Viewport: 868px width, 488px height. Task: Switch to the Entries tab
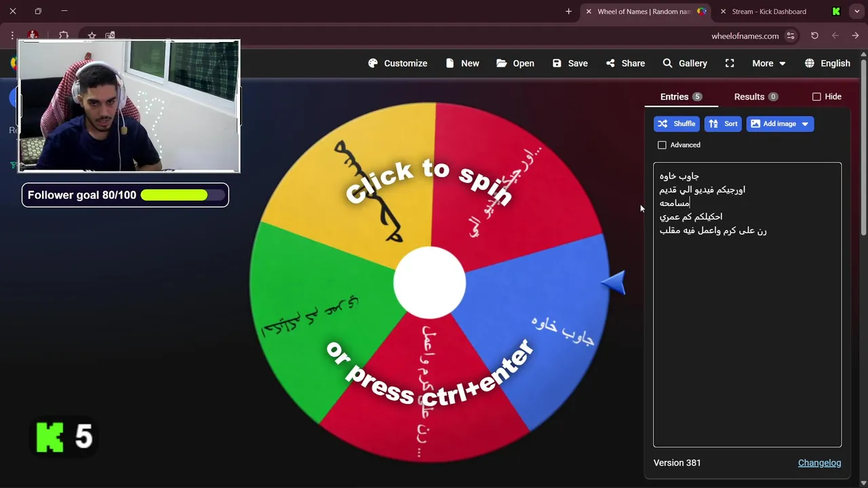tap(681, 97)
